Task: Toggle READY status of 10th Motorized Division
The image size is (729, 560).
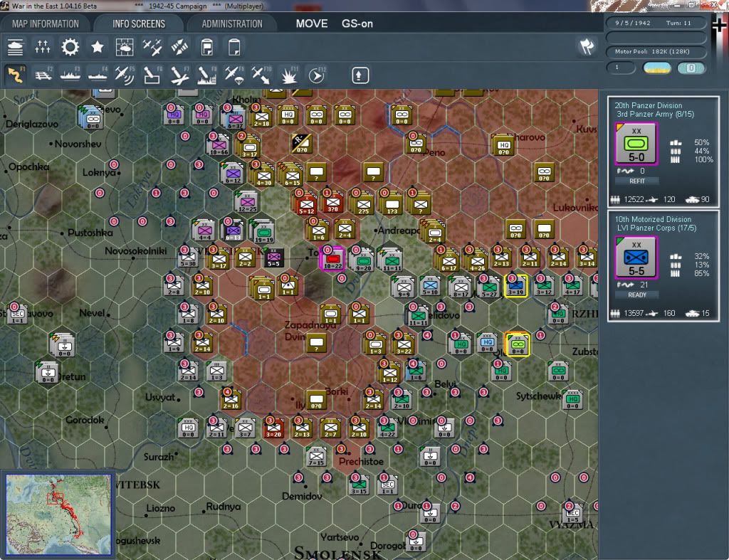Action: (637, 295)
